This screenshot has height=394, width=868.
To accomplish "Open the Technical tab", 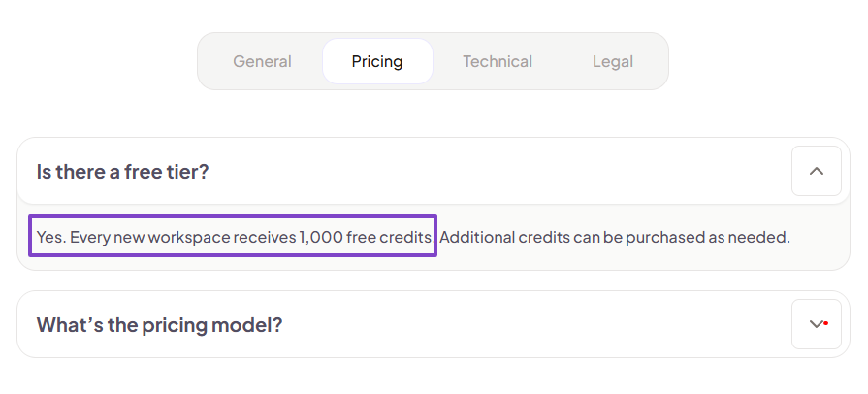I will [x=498, y=61].
